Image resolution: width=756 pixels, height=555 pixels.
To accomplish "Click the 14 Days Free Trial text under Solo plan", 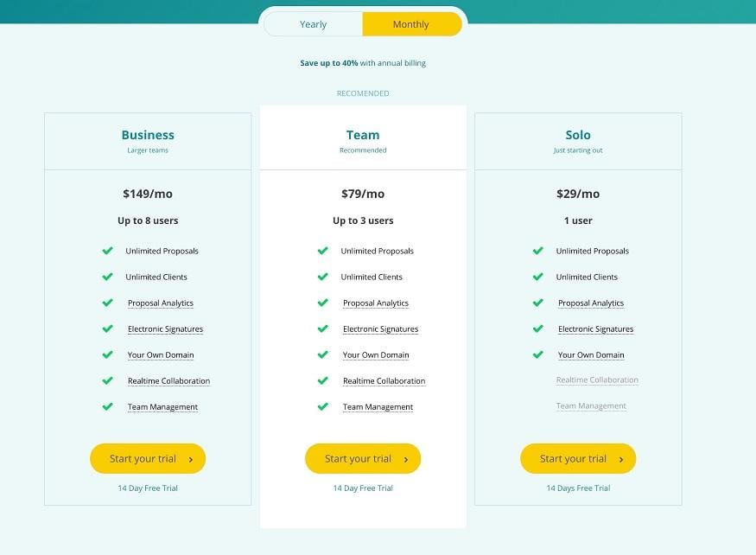I will pyautogui.click(x=578, y=488).
